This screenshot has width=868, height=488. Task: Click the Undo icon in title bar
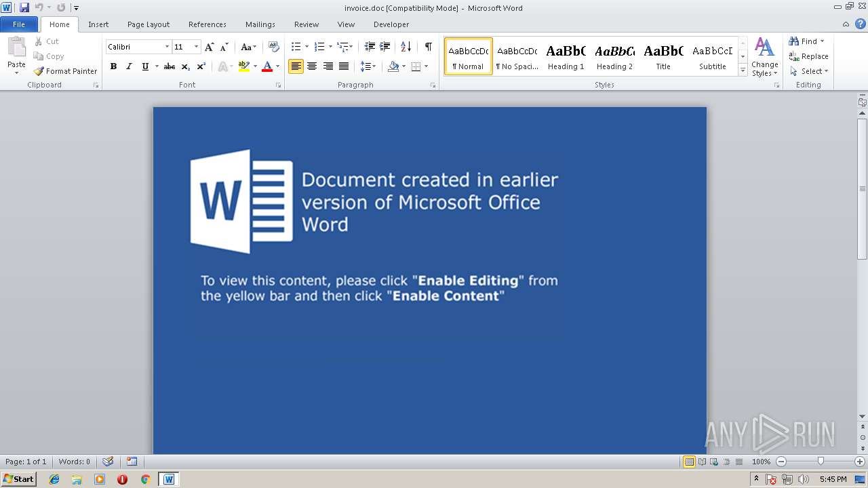pos(39,7)
